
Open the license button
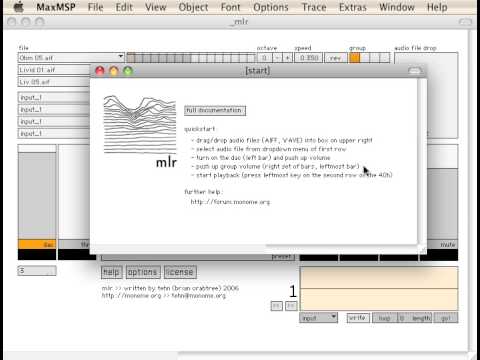coord(180,272)
